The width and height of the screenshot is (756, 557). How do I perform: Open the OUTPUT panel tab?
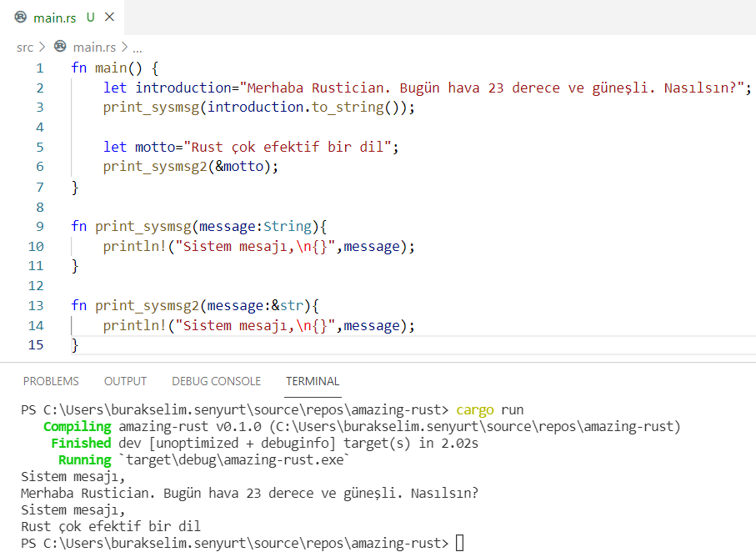pyautogui.click(x=125, y=381)
